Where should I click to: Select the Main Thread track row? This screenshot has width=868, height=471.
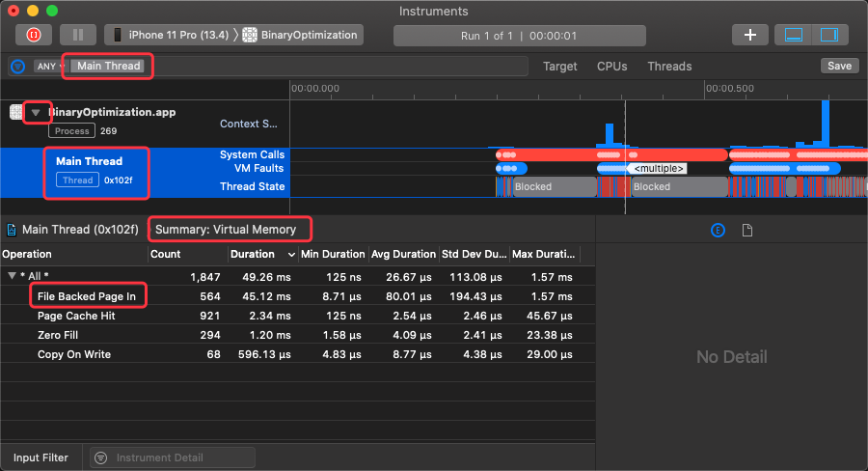click(x=145, y=173)
